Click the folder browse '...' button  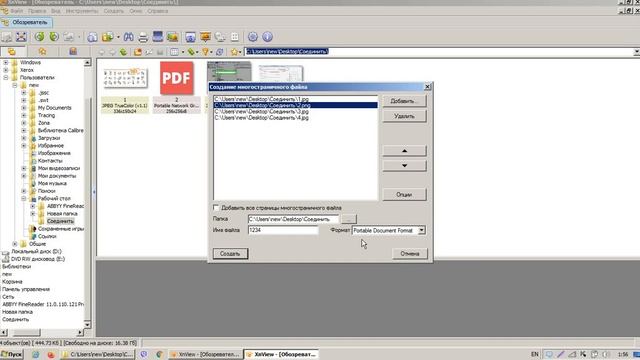[x=348, y=219]
